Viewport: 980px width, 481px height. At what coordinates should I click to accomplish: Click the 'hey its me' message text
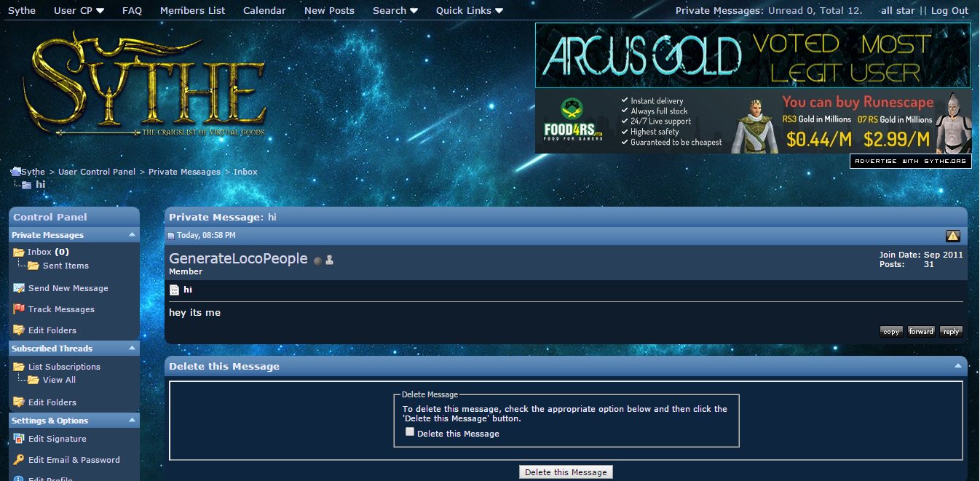tap(194, 313)
